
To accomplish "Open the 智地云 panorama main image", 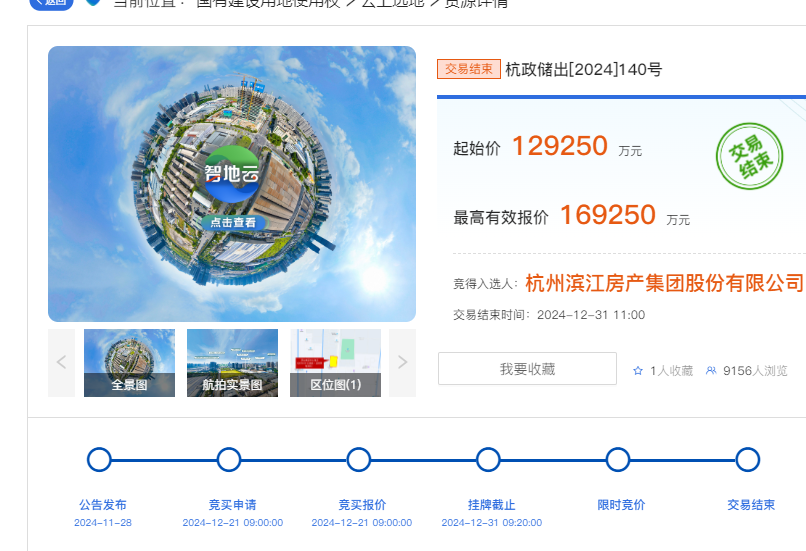I will click(x=232, y=184).
